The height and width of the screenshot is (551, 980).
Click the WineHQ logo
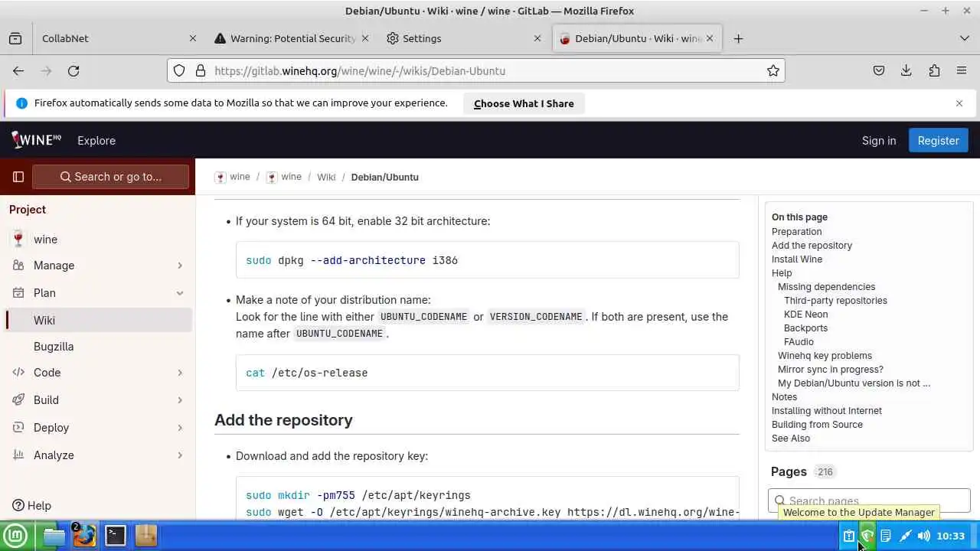click(36, 140)
